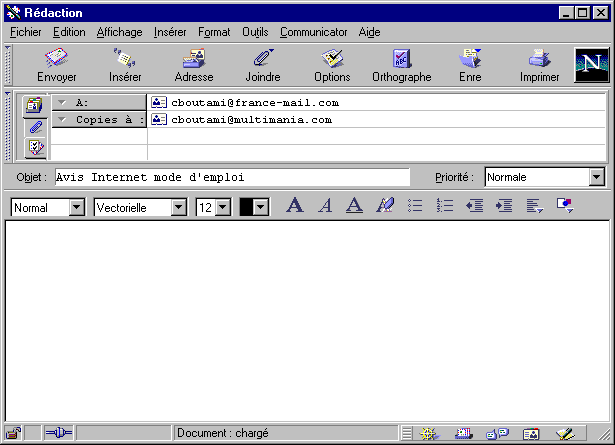Decrease the paragraph indent
This screenshot has width=615, height=445.
(475, 205)
